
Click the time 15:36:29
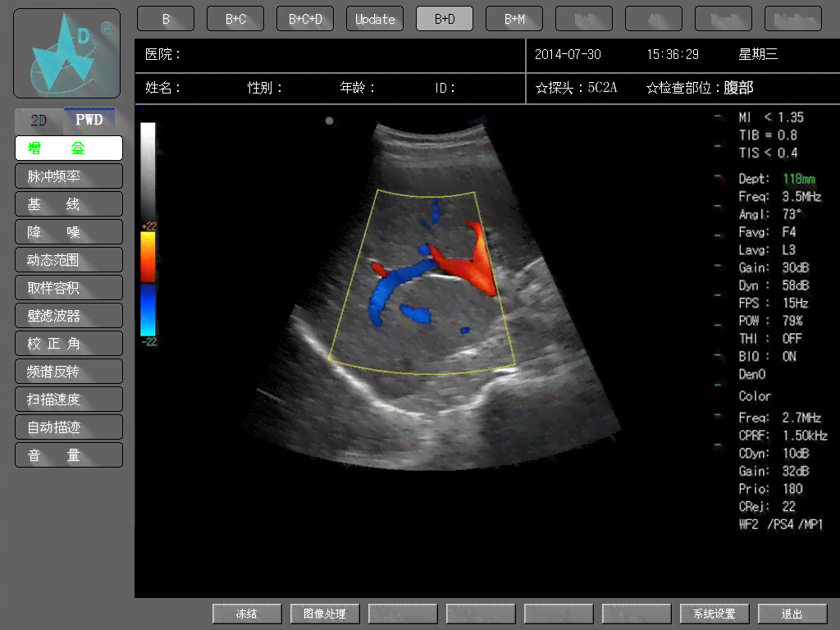tap(673, 55)
